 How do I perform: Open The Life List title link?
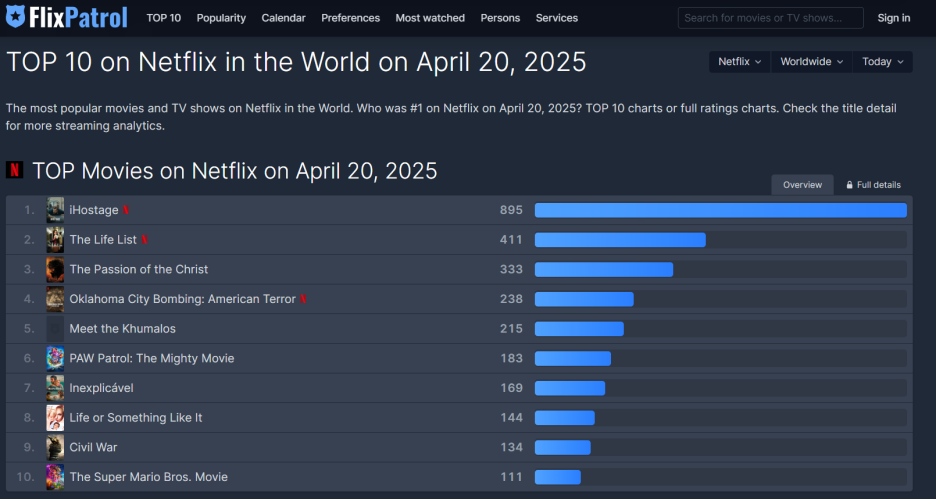coord(103,239)
